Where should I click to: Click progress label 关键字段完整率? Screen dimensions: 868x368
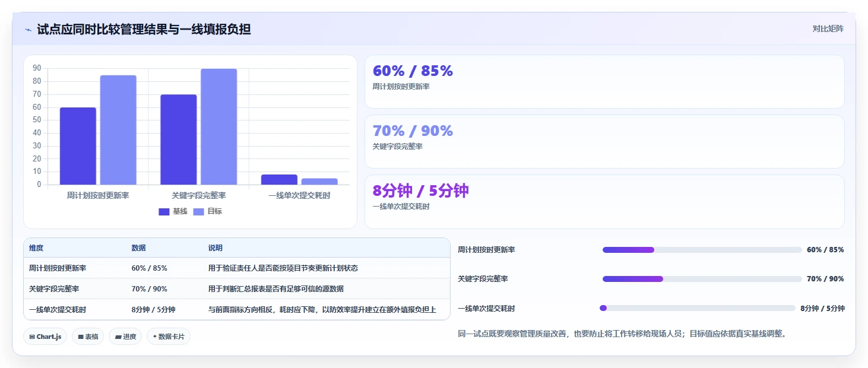(x=483, y=279)
